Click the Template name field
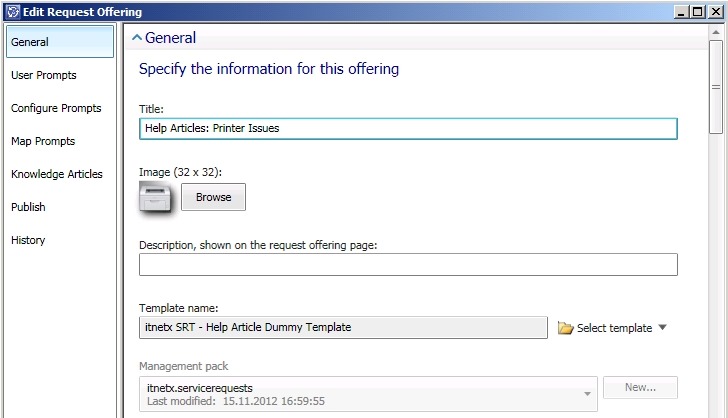 click(343, 327)
